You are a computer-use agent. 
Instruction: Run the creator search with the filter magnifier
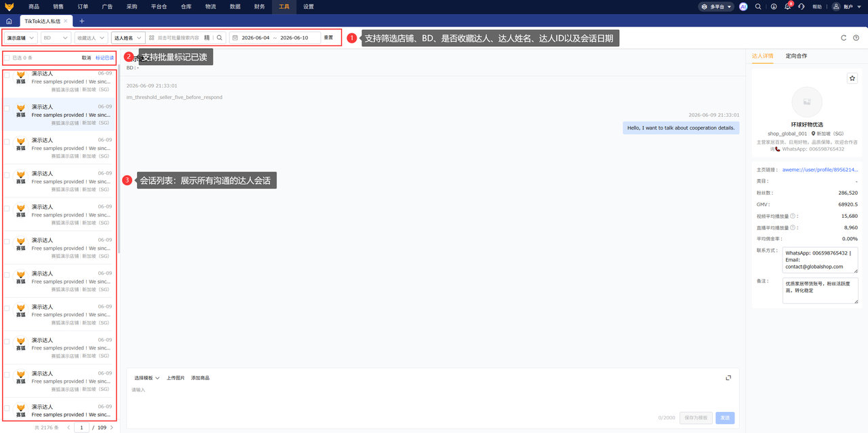pos(219,38)
